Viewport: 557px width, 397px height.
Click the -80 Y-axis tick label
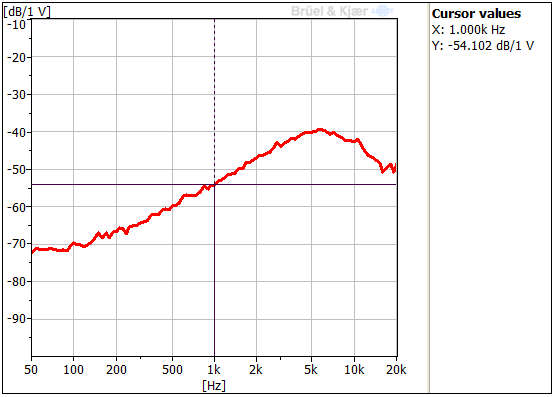pyautogui.click(x=16, y=282)
